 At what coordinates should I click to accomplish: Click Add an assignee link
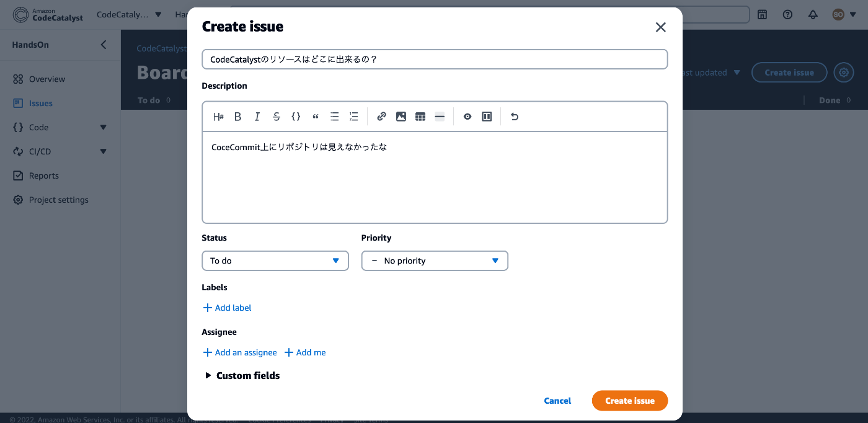point(240,352)
